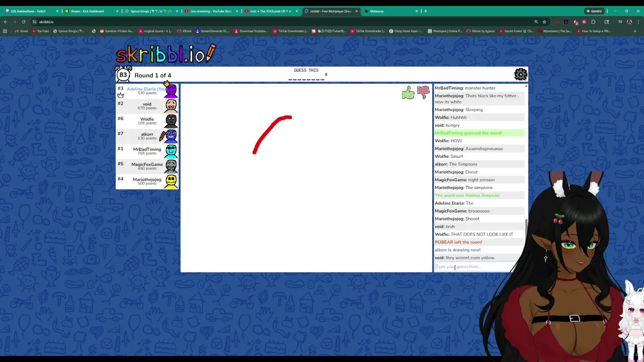Click 'alkorr is drawing now!' chat message
This screenshot has width=644, height=362.
(x=457, y=250)
